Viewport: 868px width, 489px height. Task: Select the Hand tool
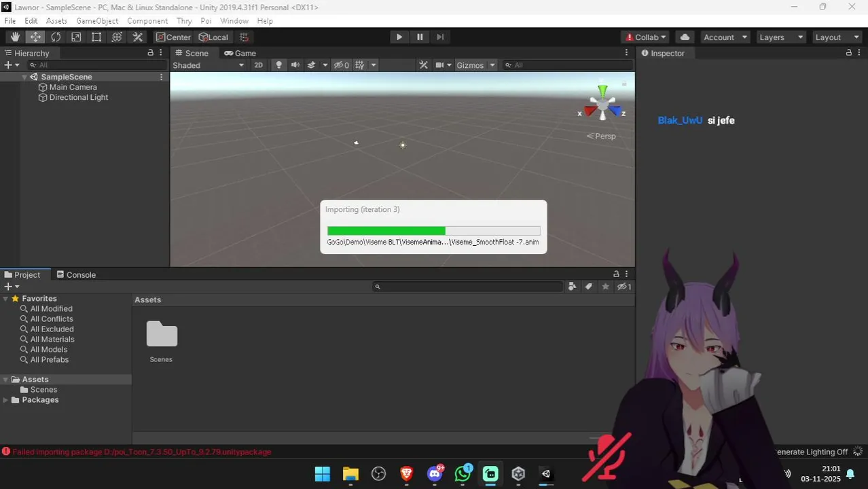(15, 37)
